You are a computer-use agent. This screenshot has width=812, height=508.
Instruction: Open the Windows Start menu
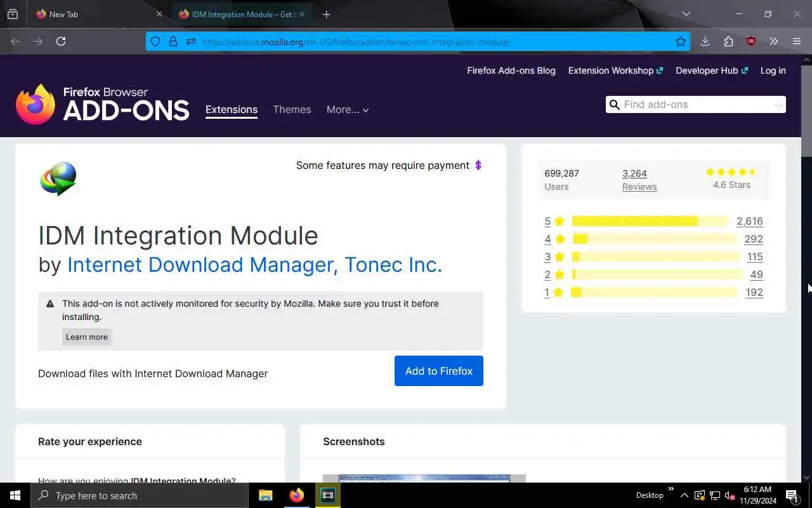[x=15, y=495]
